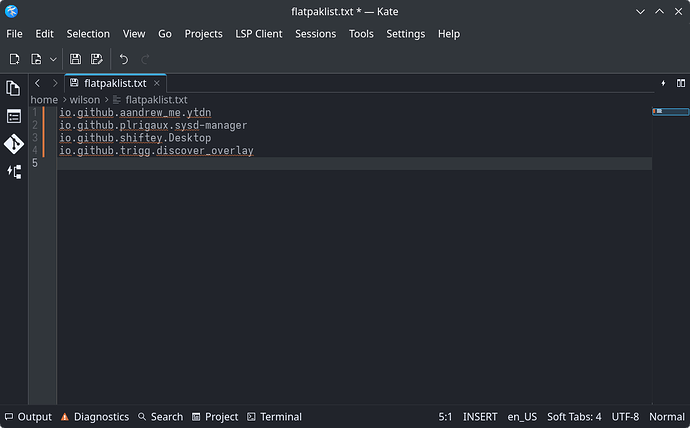
Task: Go to next tab arrow
Action: (x=55, y=83)
